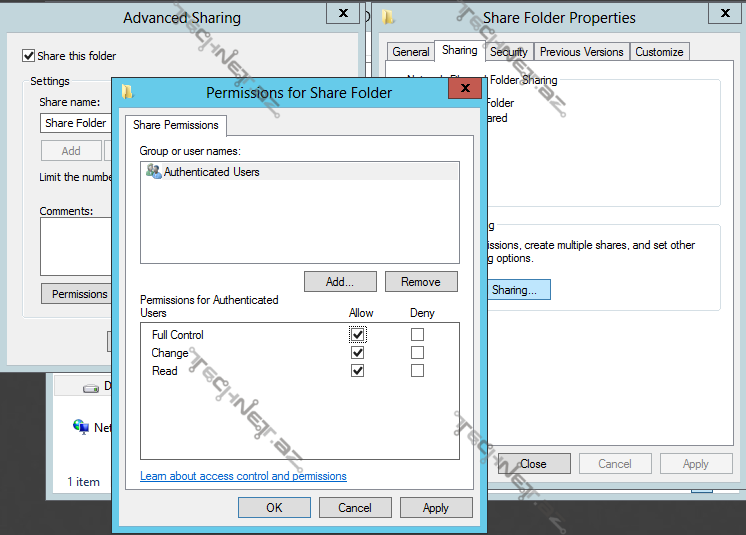Click in the Share name field

point(76,123)
